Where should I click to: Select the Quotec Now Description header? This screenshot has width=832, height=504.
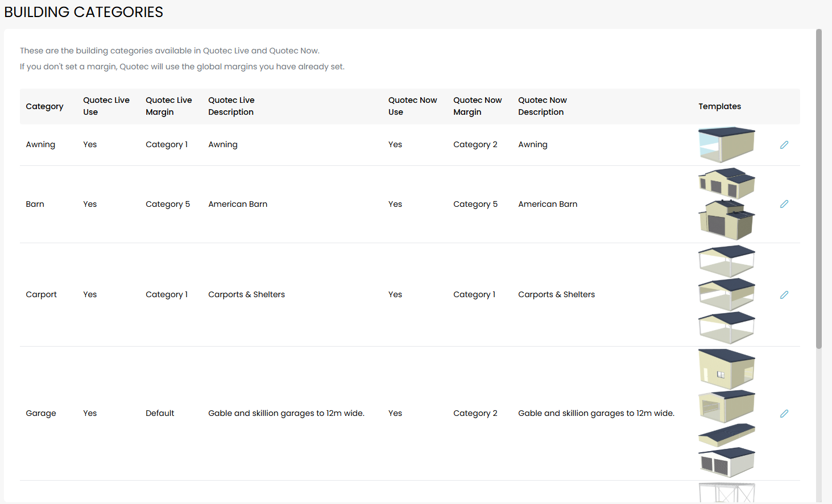[542, 106]
